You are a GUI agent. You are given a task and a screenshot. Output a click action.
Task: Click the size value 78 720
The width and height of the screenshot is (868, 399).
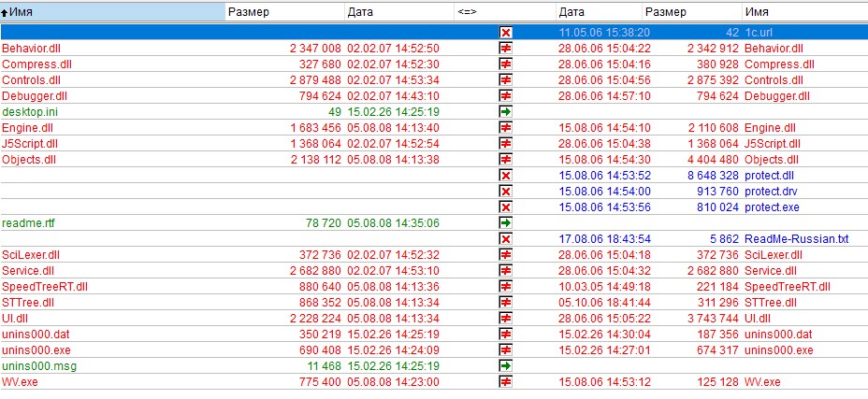tap(324, 223)
